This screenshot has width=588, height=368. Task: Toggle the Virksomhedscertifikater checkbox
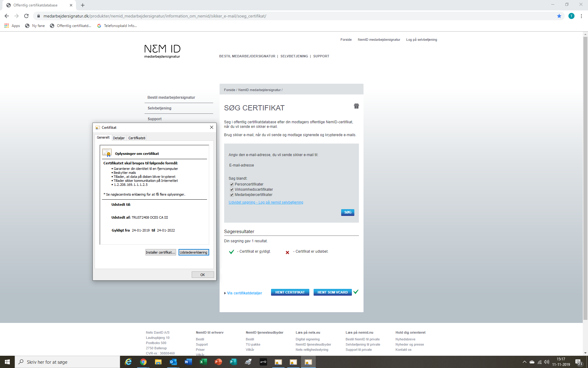click(x=232, y=190)
